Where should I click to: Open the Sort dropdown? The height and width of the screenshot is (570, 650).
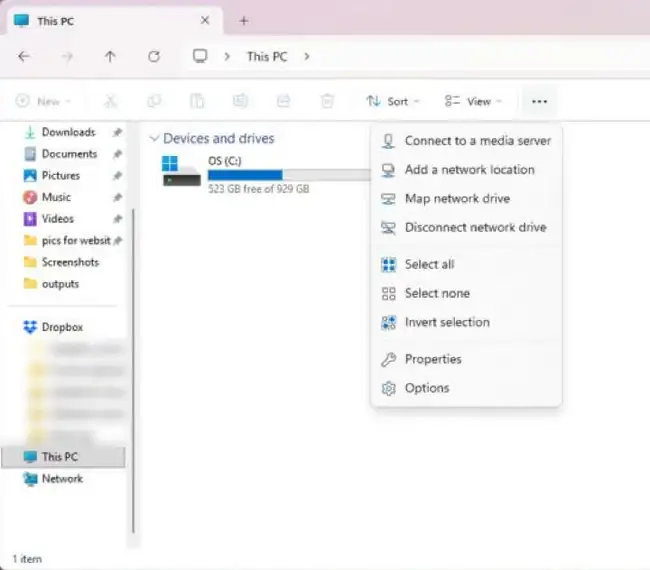click(x=393, y=101)
